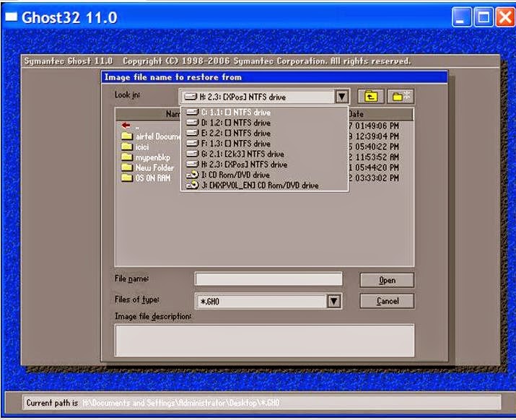Click inside the File name input field
This screenshot has width=516, height=420.
tap(268, 279)
